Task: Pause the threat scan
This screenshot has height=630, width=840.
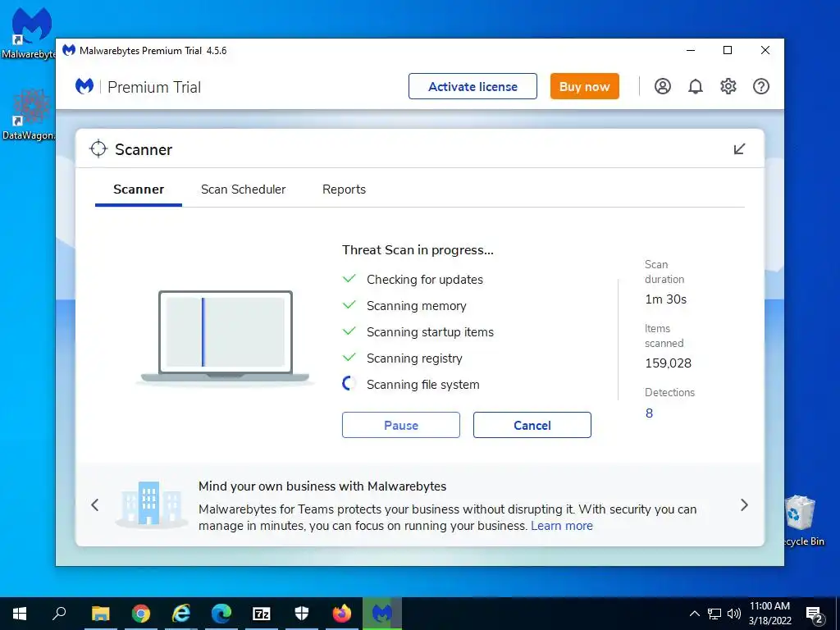Action: pos(400,425)
